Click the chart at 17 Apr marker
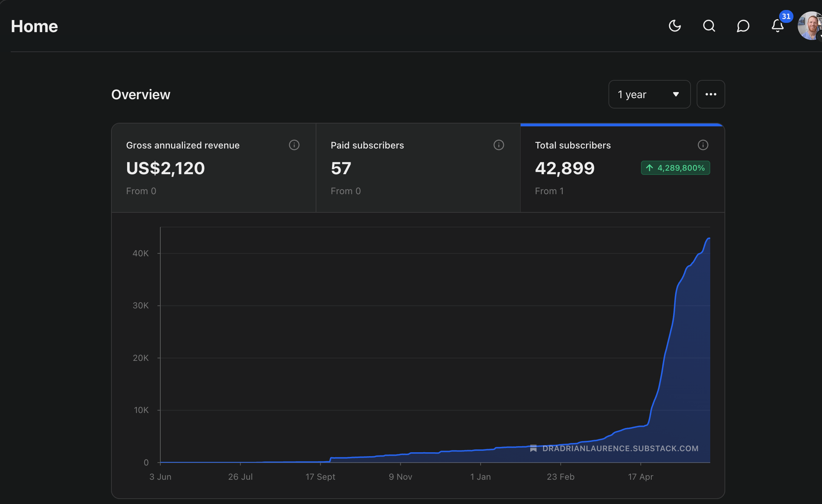Screen dimensions: 822x504 click(x=641, y=463)
